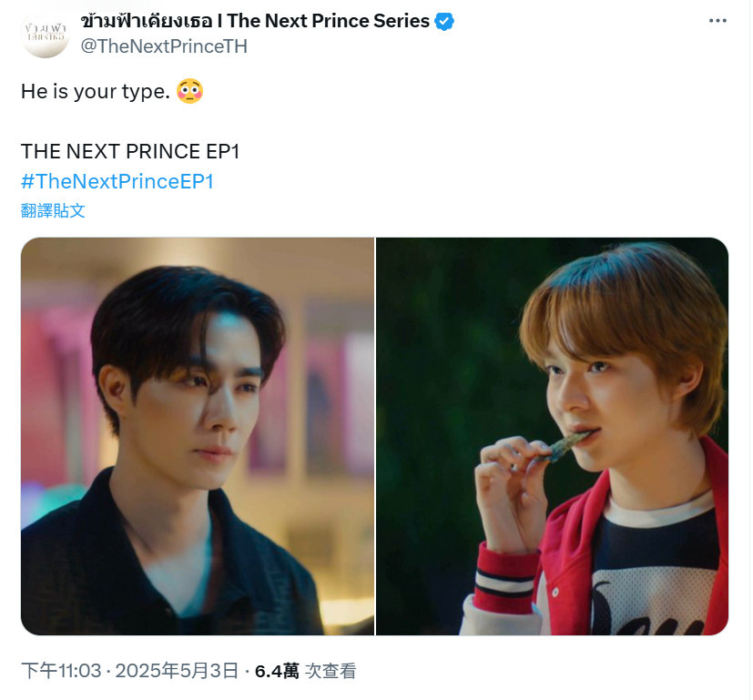Open the three-dot more options menu
Image resolution: width=753 pixels, height=700 pixels.
point(717,21)
